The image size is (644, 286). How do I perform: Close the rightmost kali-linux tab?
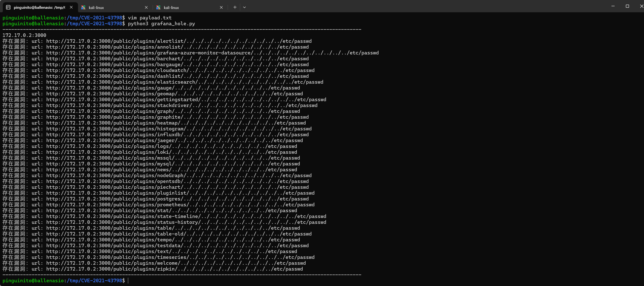(221, 8)
